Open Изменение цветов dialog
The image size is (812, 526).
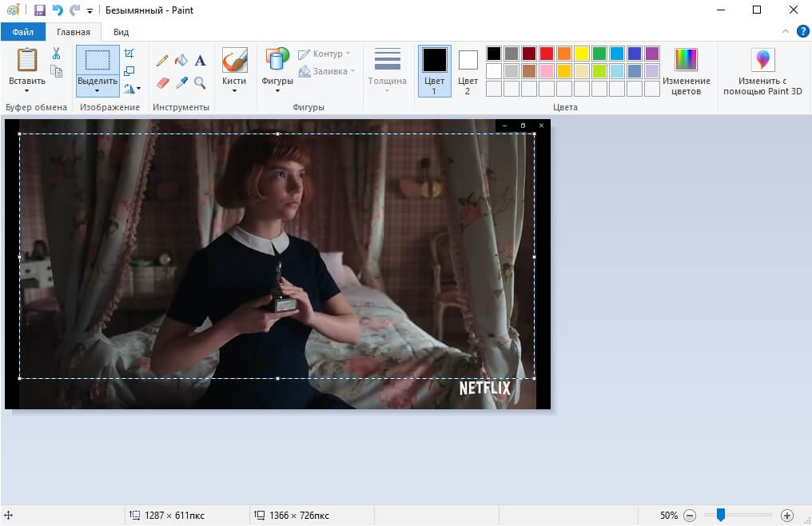686,70
